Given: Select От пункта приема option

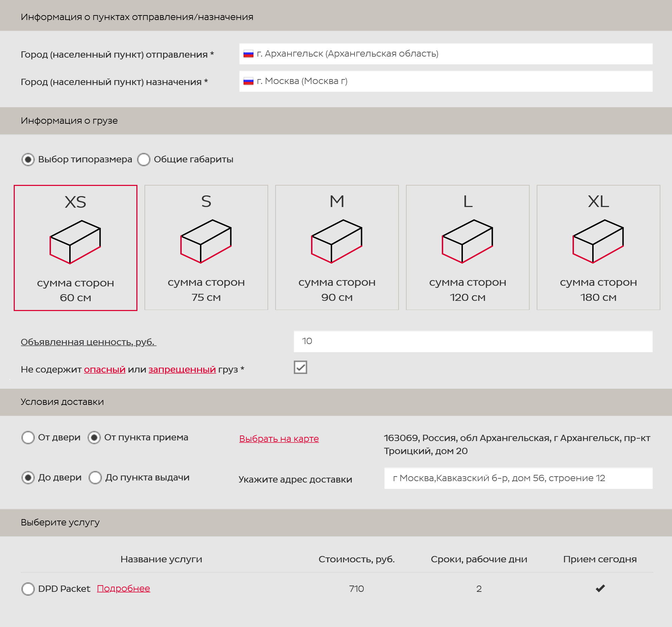Looking at the screenshot, I should tap(94, 438).
